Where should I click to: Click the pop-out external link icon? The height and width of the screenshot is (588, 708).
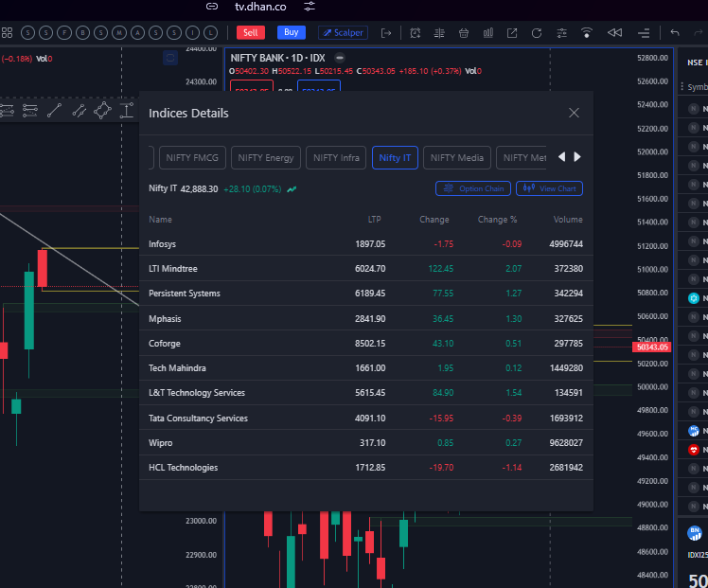(x=512, y=33)
